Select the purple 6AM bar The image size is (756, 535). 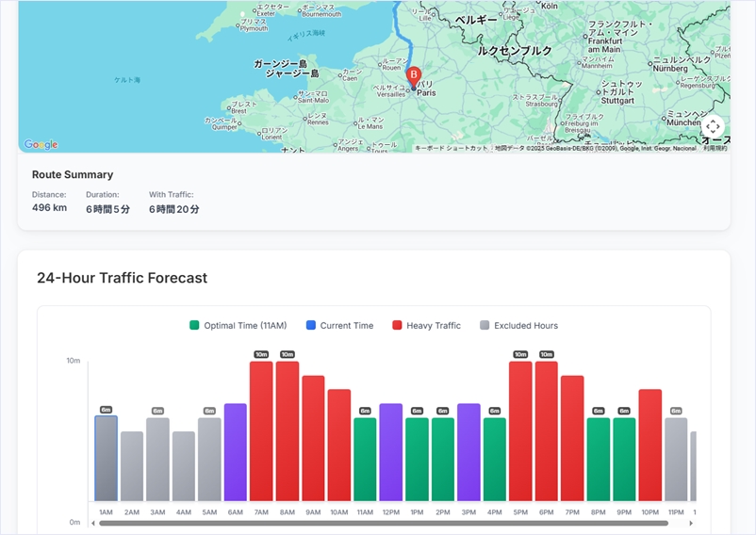click(x=235, y=452)
